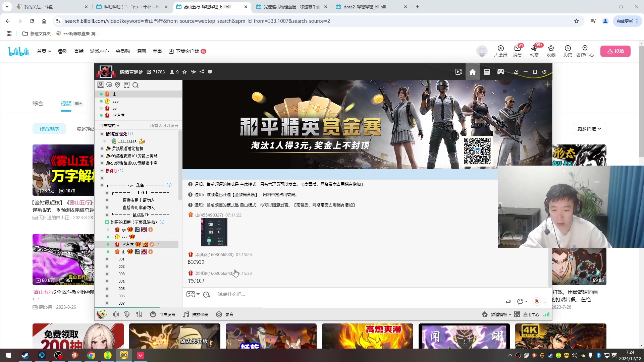Select the location icon in the member panel
Viewport: 644px width, 362px height.
117,85
